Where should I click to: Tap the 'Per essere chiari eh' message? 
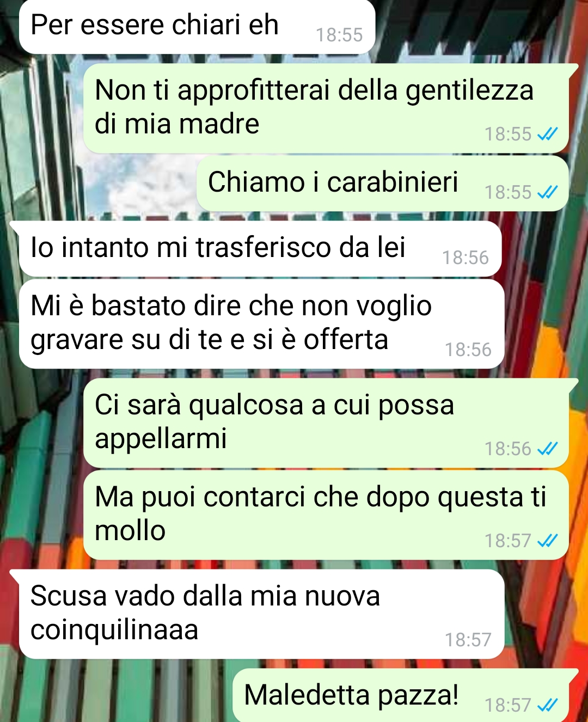(197, 26)
